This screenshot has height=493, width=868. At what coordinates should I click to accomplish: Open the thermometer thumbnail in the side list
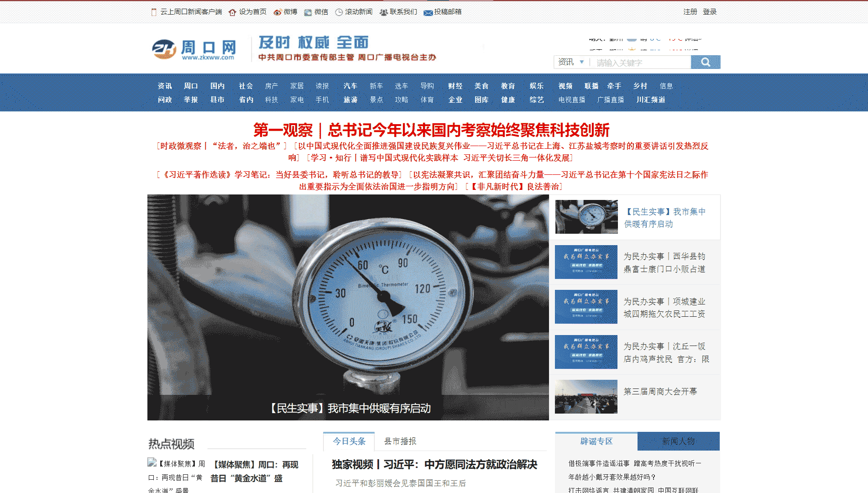[586, 217]
